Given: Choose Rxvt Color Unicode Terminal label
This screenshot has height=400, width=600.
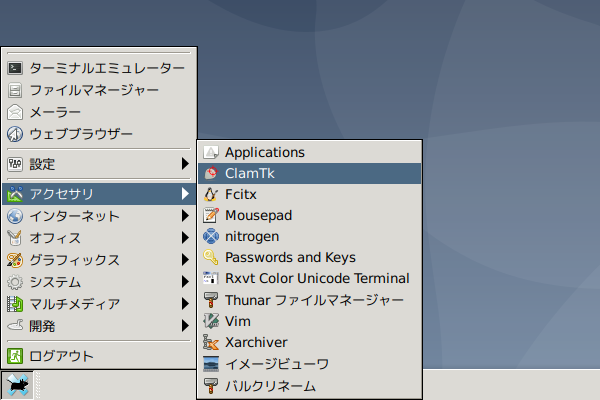Looking at the screenshot, I should click(317, 278).
